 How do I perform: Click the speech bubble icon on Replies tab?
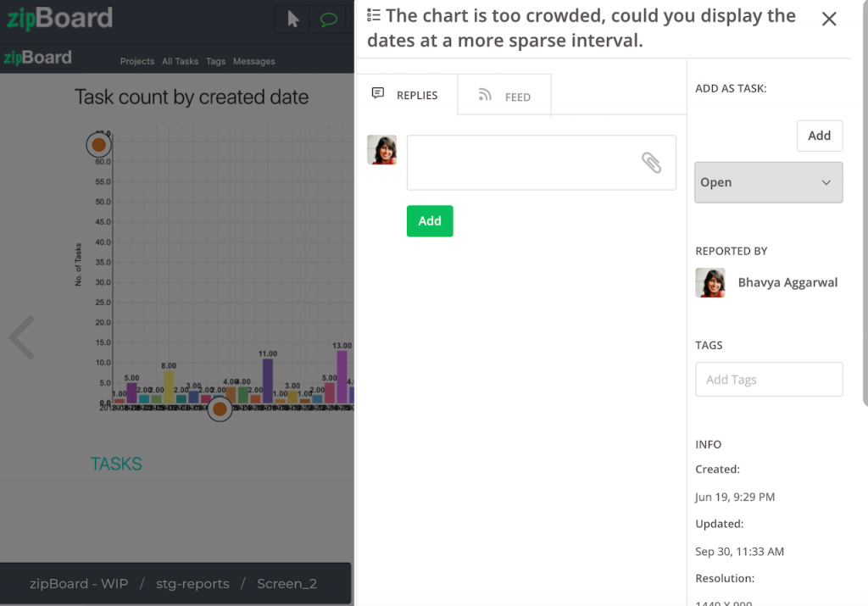[x=378, y=94]
